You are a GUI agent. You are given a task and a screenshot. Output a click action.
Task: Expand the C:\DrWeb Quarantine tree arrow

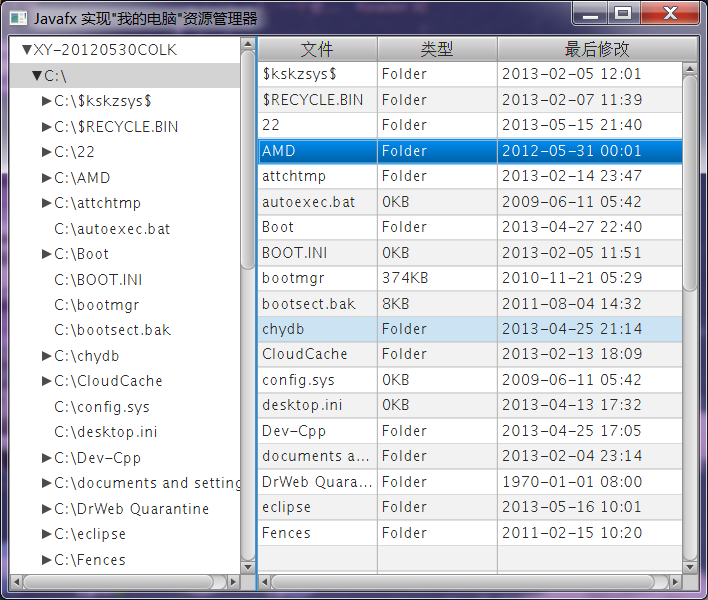(47, 509)
